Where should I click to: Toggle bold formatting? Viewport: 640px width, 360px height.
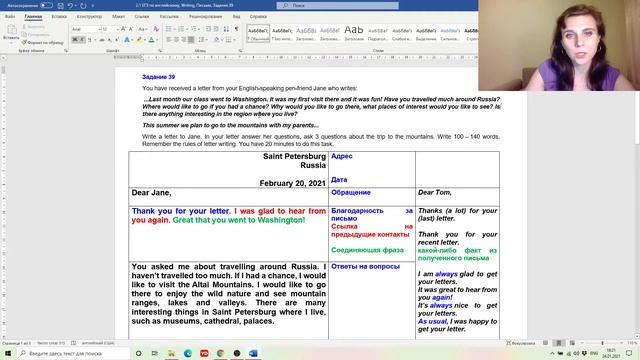[75, 40]
